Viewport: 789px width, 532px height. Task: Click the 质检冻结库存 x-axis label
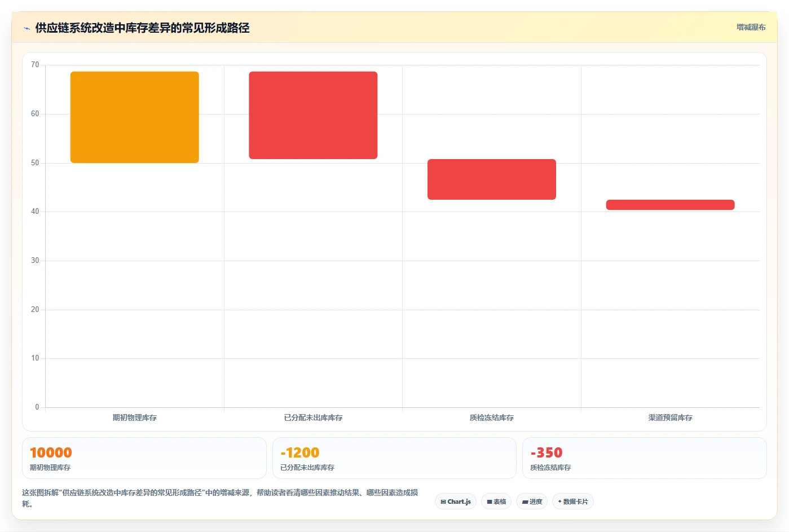pyautogui.click(x=492, y=418)
